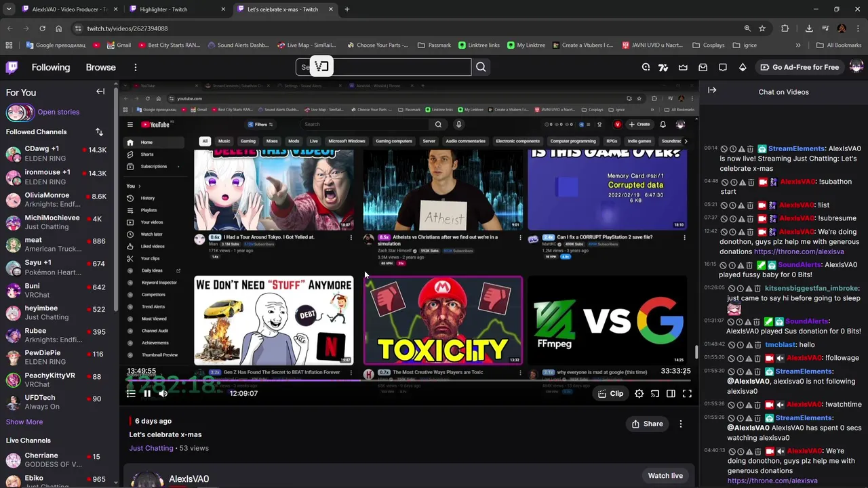Viewport: 868px width, 488px height.
Task: Expand hidden bookmarks with double chevron
Action: [798, 45]
